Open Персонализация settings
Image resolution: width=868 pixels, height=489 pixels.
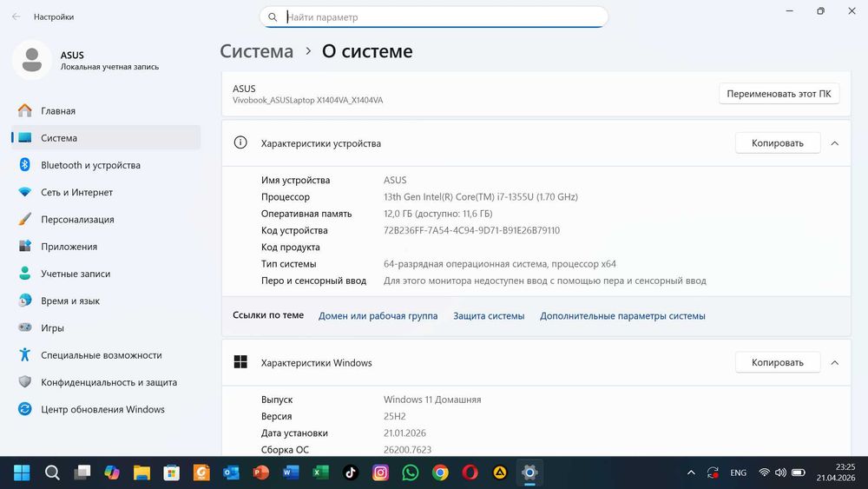[105, 219]
